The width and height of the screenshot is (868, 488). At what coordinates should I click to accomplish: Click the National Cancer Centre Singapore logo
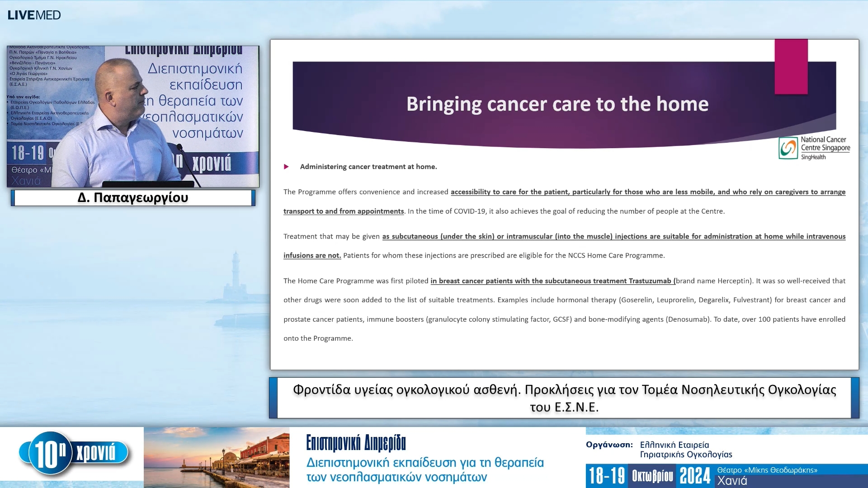tap(814, 148)
